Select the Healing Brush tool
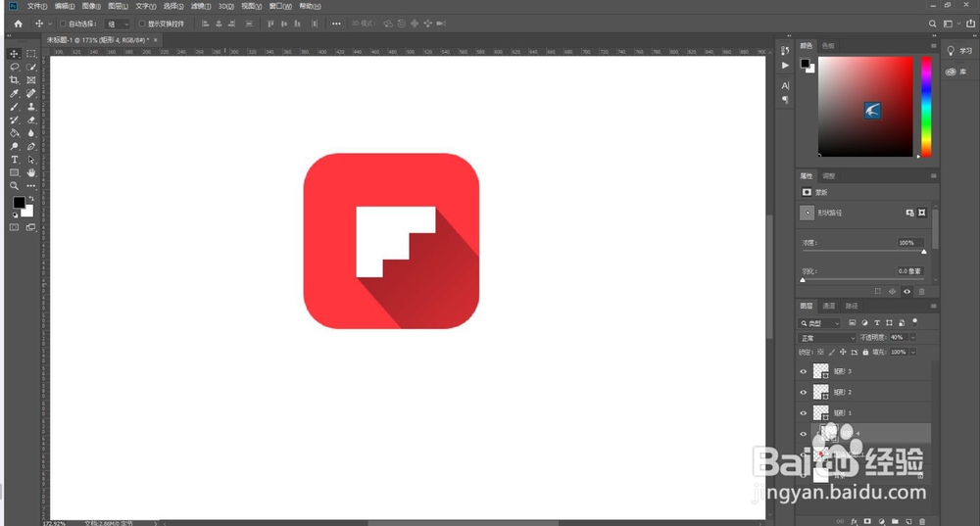The height and width of the screenshot is (526, 980). pos(31,93)
